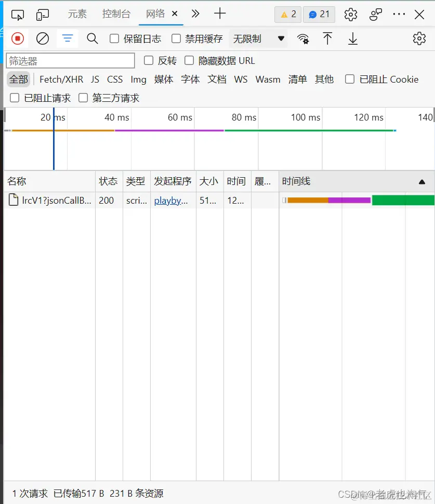The height and width of the screenshot is (504, 435).
Task: Switch to the 元素 tab
Action: tap(77, 15)
